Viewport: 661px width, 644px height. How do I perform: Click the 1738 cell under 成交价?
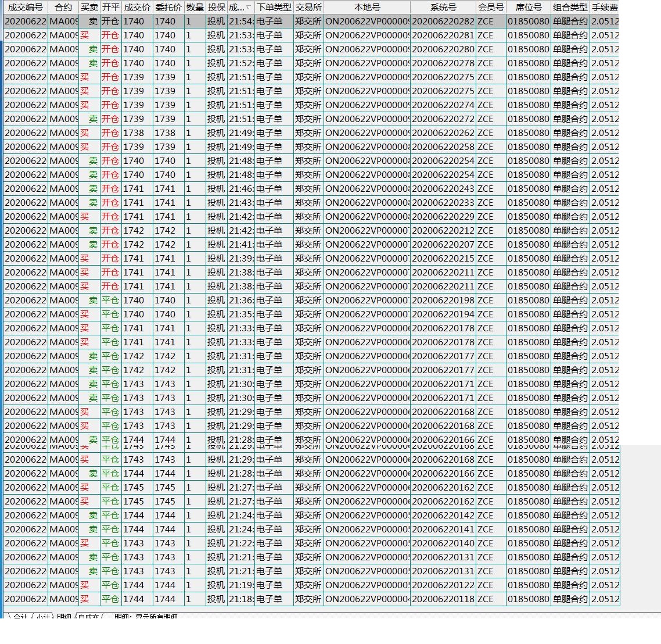pyautogui.click(x=138, y=133)
